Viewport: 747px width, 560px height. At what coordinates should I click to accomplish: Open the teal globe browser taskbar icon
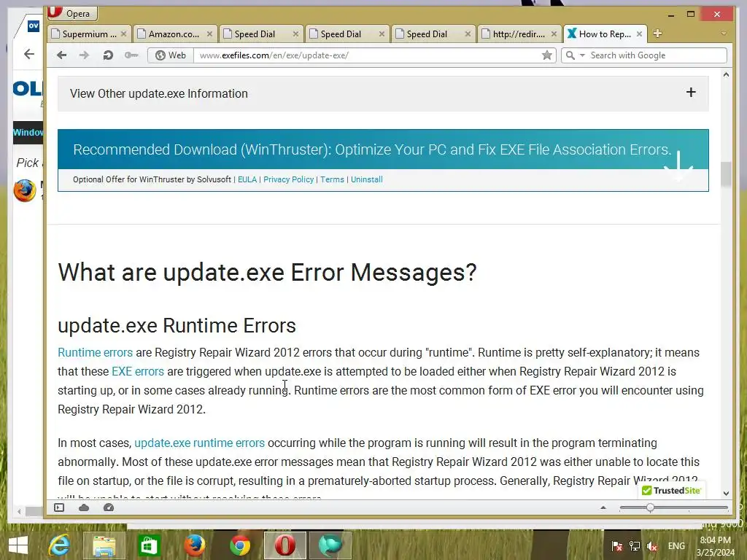(330, 545)
